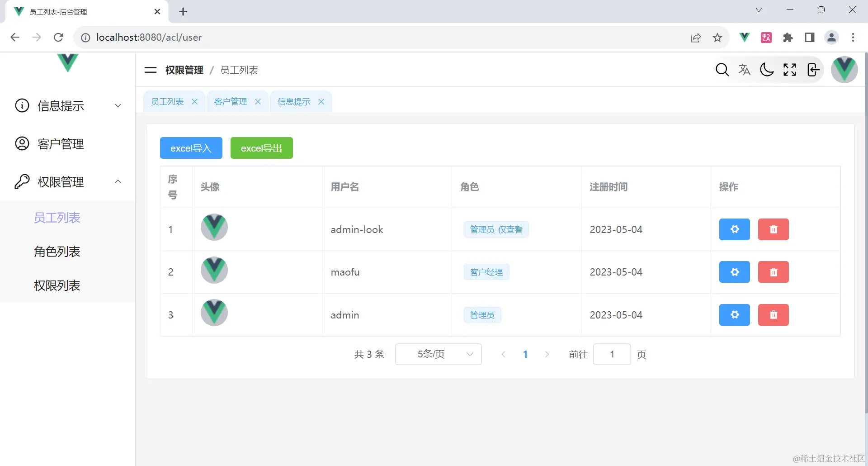Go back with browser back arrow

point(15,37)
